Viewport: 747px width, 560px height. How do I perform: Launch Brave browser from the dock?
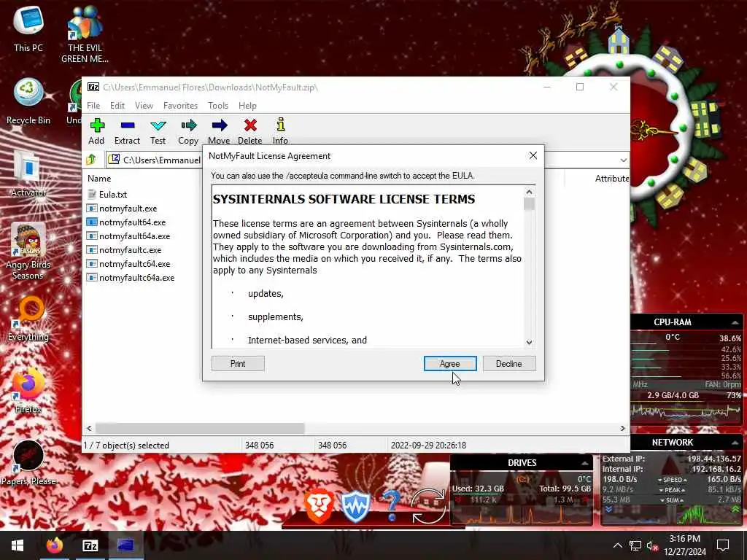coord(320,506)
